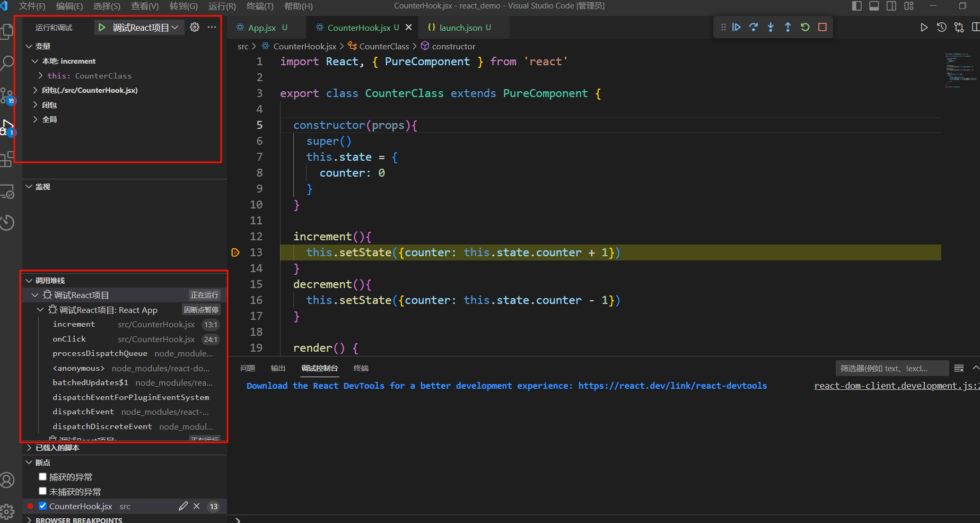The image size is (980, 523).
Task: Click the code minimap preview
Action: point(961,70)
